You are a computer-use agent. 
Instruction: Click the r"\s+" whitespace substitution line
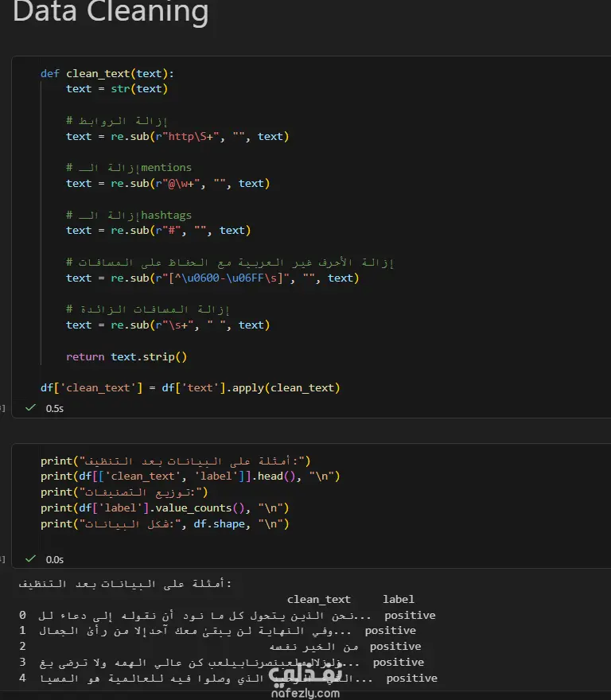tap(168, 325)
